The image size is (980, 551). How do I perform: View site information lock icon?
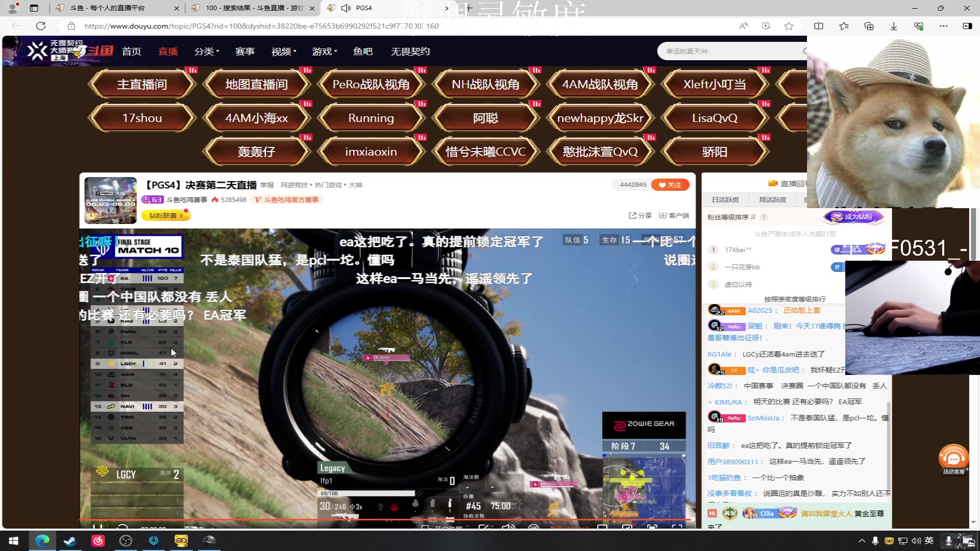(71, 26)
